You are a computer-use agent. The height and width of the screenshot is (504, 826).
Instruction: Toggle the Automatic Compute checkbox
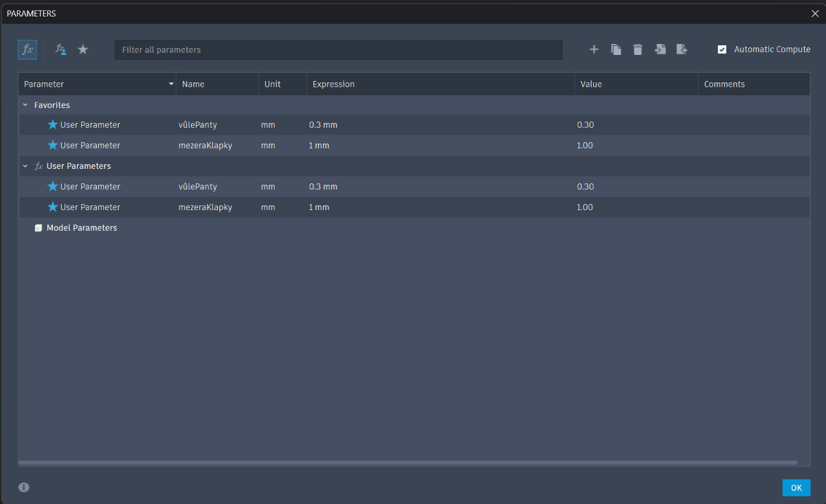722,49
